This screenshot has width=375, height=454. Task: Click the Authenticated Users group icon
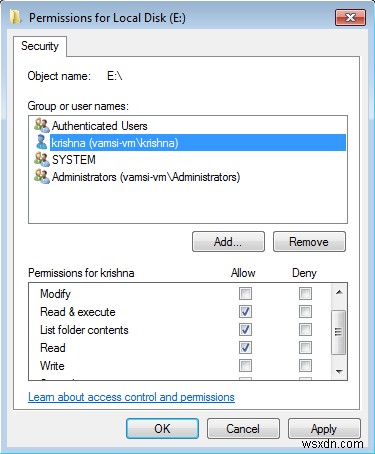coord(42,125)
